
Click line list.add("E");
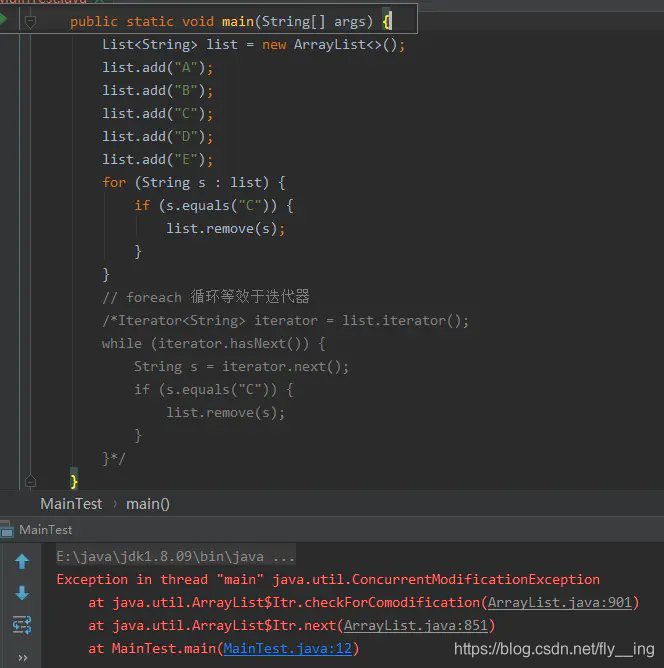coord(157,159)
